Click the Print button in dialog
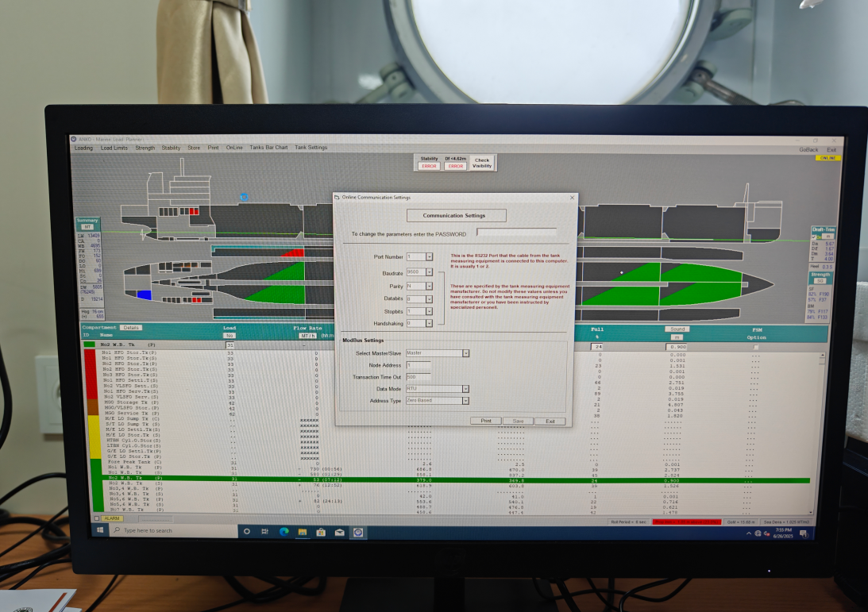Viewport: 868px width, 612px height. tap(485, 421)
